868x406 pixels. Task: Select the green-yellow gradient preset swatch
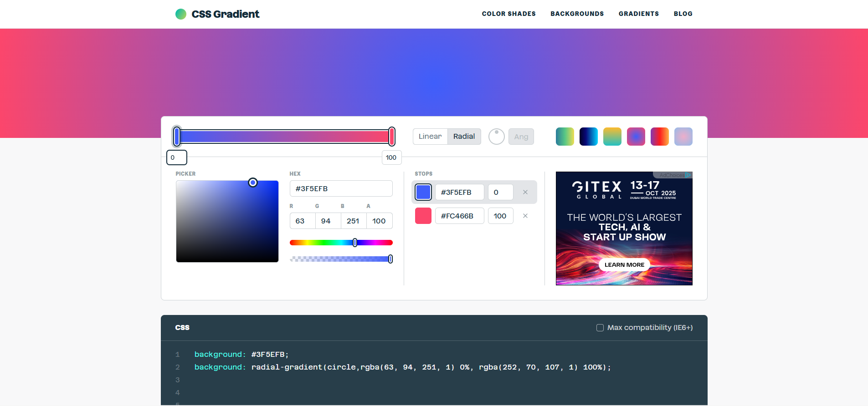(x=565, y=137)
